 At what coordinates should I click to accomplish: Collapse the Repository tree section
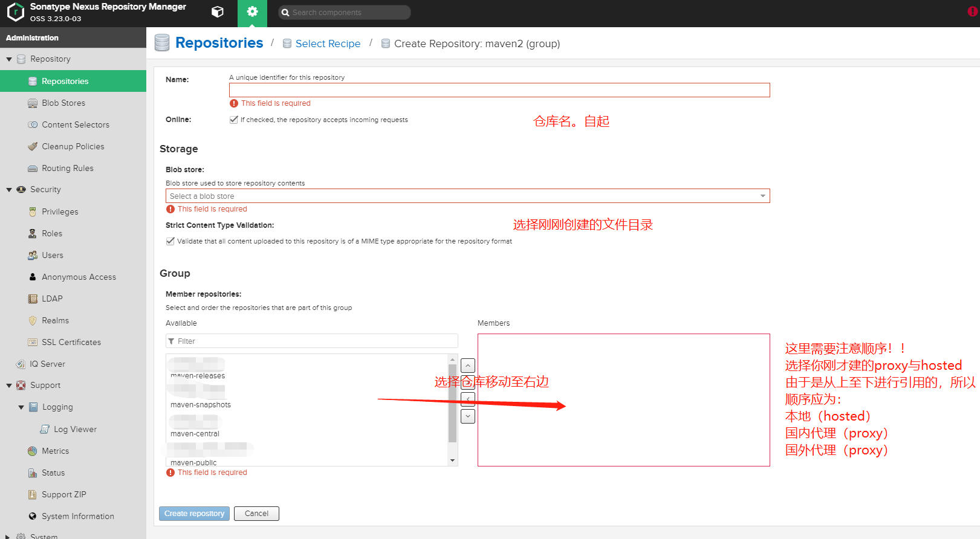[x=9, y=59]
